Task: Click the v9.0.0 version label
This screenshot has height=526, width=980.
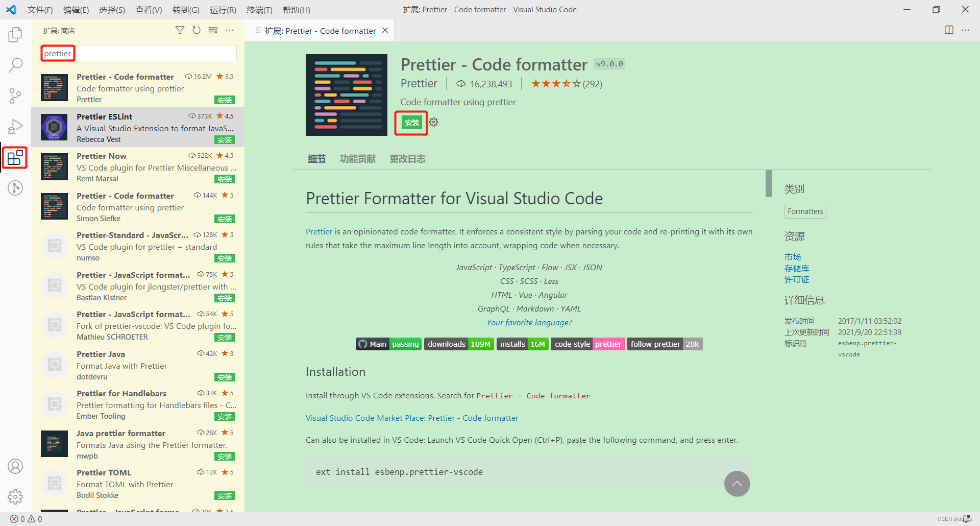Action: (609, 64)
